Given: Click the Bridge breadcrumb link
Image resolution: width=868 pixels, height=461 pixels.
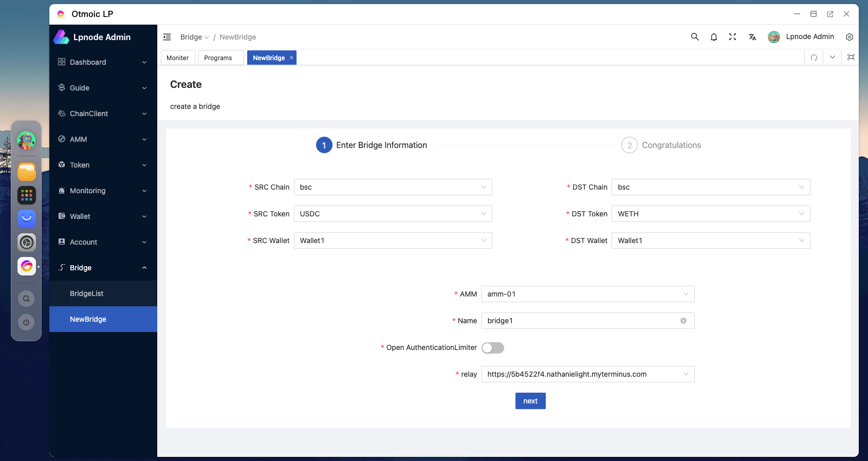Looking at the screenshot, I should pyautogui.click(x=191, y=37).
